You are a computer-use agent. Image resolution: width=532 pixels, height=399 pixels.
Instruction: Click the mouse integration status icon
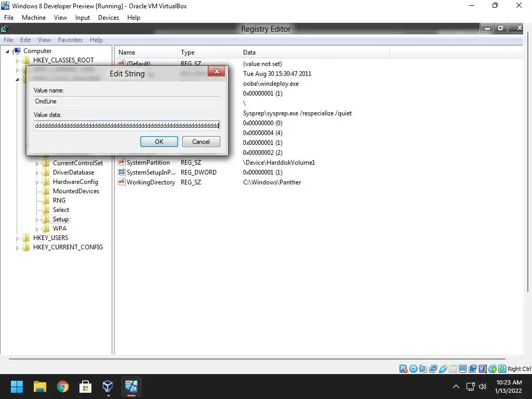tap(493, 369)
